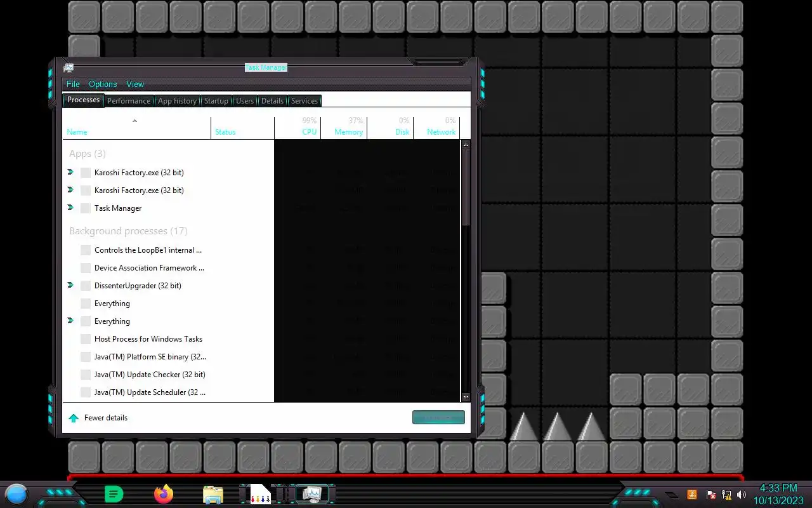Select Device Association Framework row
The height and width of the screenshot is (508, 812).
(x=261, y=268)
